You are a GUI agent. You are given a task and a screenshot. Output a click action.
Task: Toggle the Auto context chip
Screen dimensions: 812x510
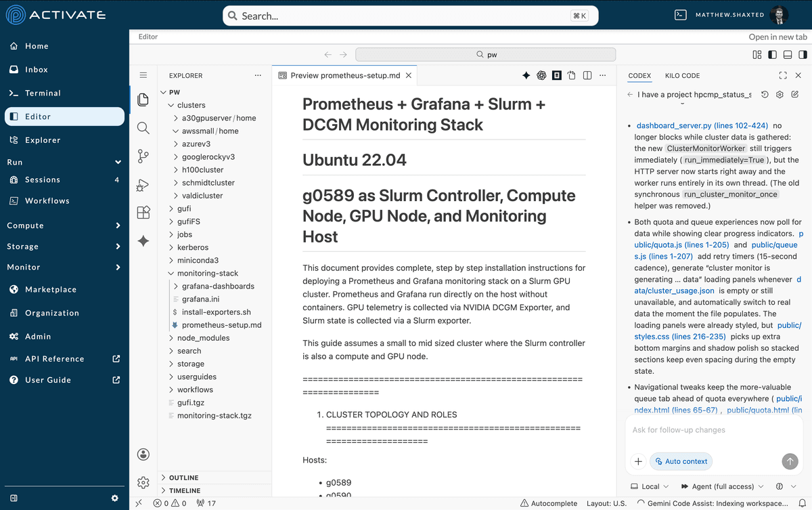point(681,461)
